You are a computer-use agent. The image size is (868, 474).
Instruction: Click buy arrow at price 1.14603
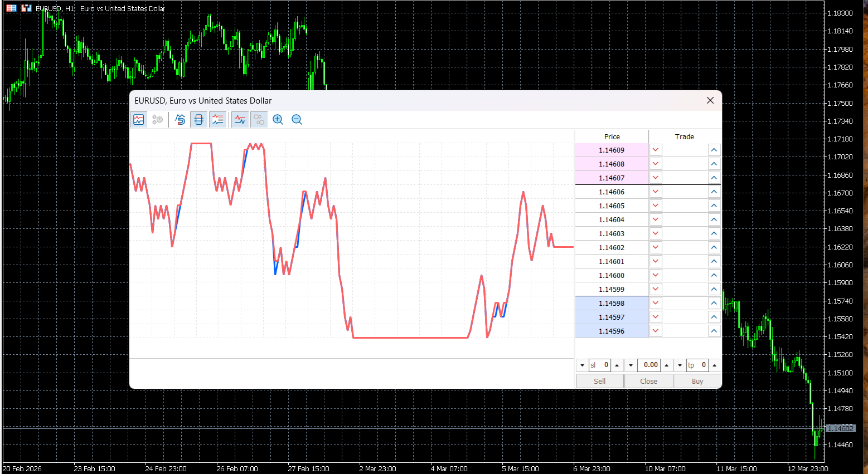[714, 233]
